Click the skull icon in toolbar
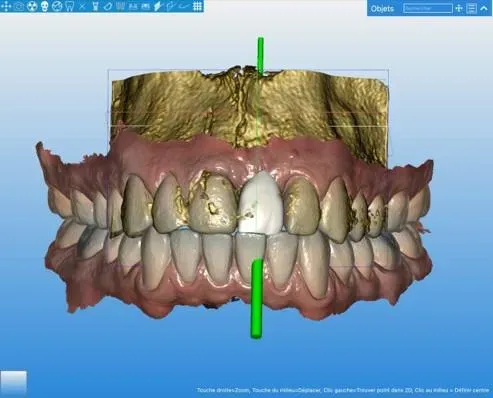 pyautogui.click(x=45, y=6)
